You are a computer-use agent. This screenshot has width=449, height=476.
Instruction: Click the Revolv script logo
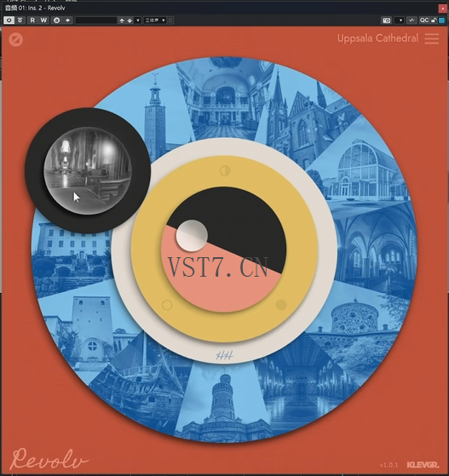(x=50, y=458)
